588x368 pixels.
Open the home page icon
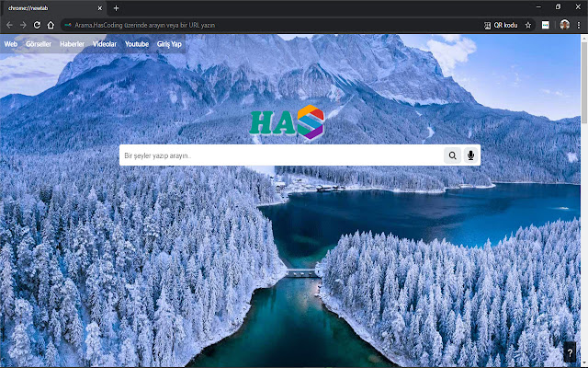click(x=51, y=25)
